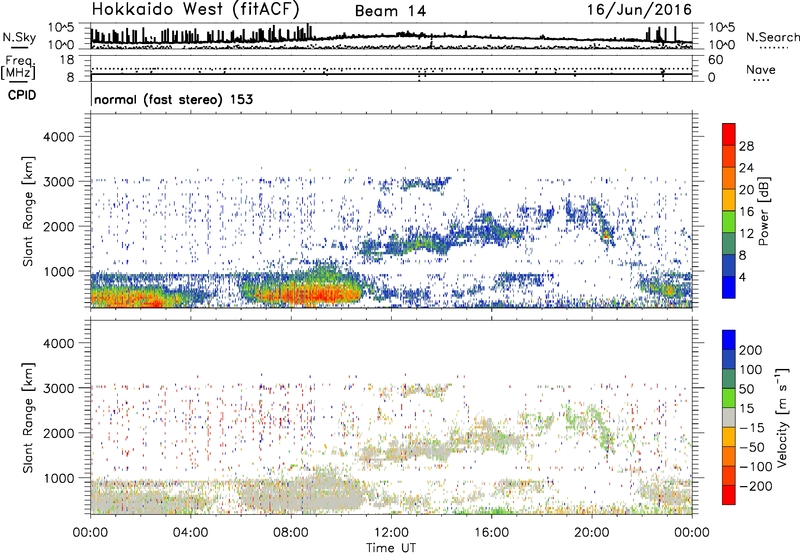Image resolution: width=800 pixels, height=554 pixels.
Task: Click the '28' tick on Power scale
Action: pyautogui.click(x=746, y=146)
